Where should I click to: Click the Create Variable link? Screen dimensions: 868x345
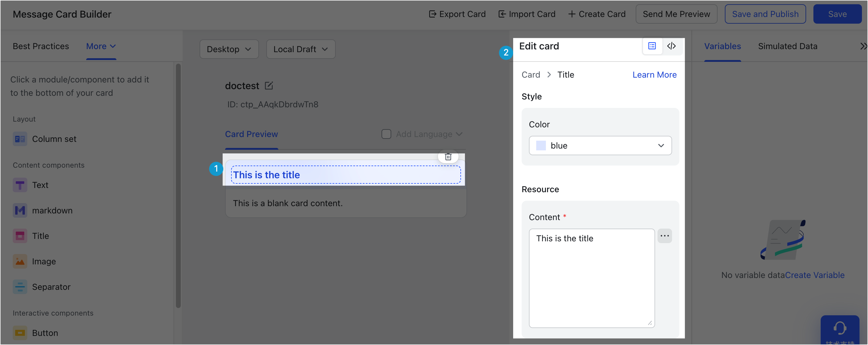coord(815,275)
